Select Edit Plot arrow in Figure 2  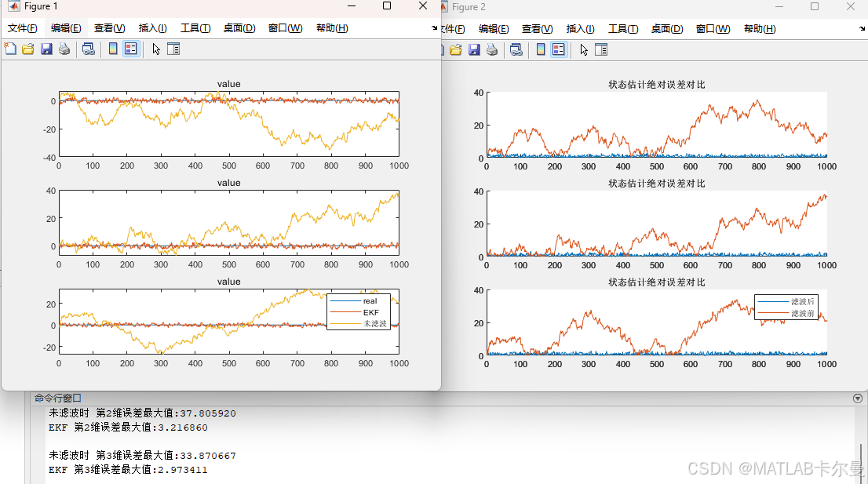click(x=584, y=50)
